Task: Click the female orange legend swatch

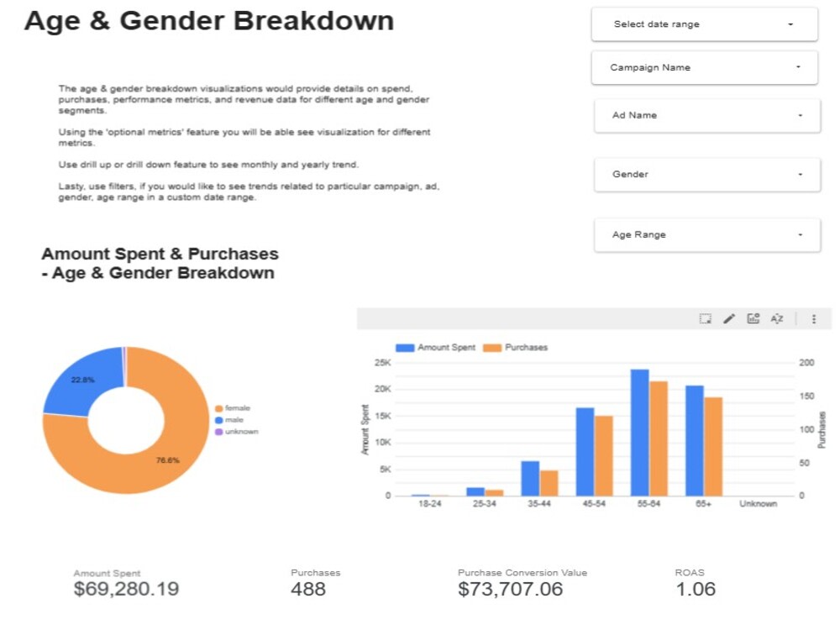Action: (218, 408)
